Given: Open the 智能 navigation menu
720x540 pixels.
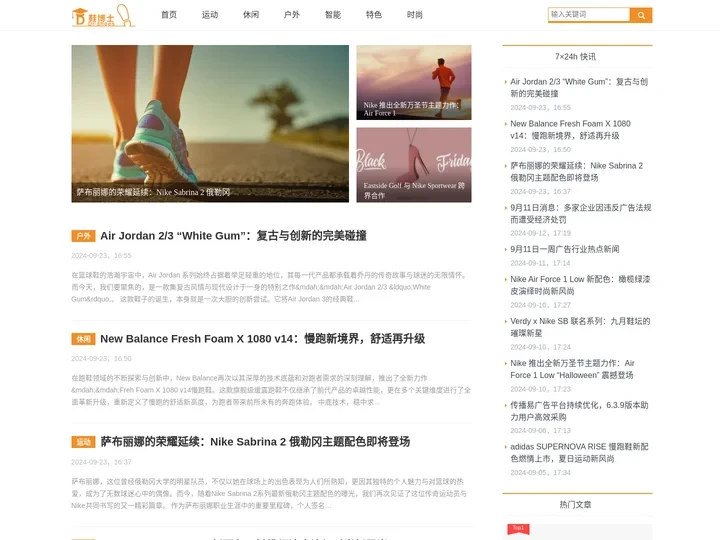Looking at the screenshot, I should pyautogui.click(x=333, y=15).
